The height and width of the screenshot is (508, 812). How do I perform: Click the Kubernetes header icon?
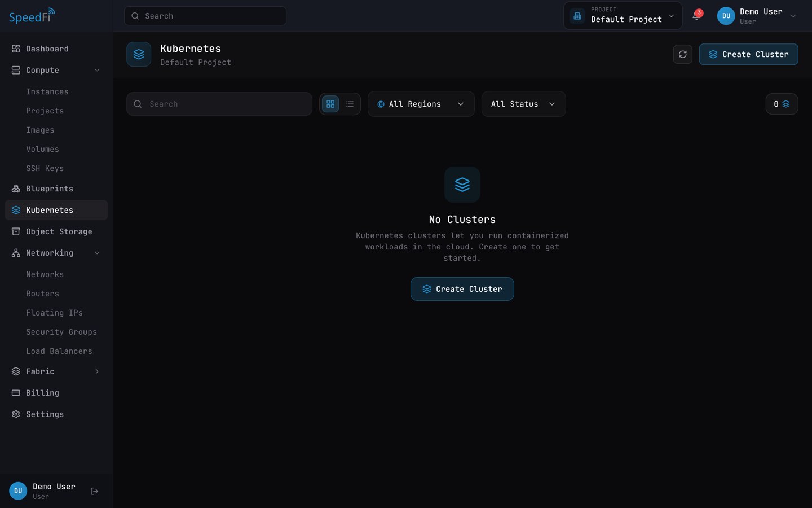[139, 54]
